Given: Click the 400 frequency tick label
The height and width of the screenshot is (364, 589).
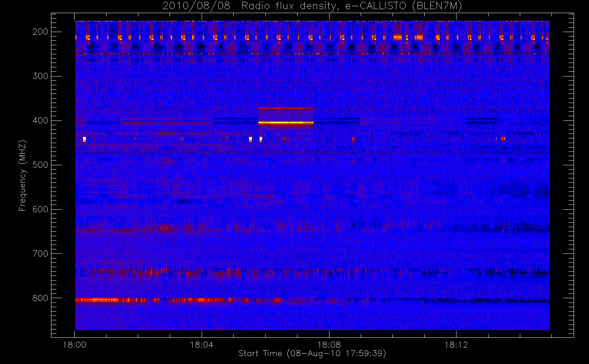Looking at the screenshot, I should click(x=40, y=120).
